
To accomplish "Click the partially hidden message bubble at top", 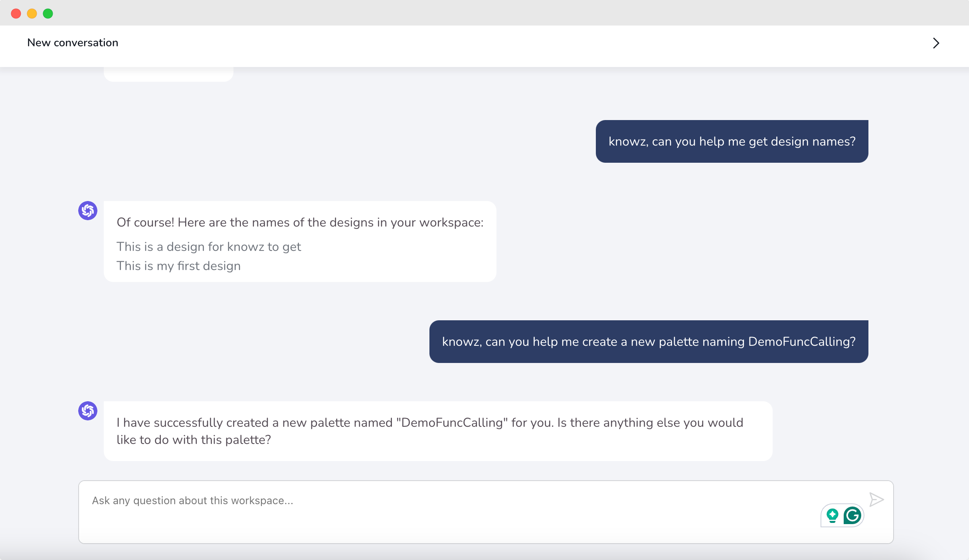I will click(x=168, y=75).
